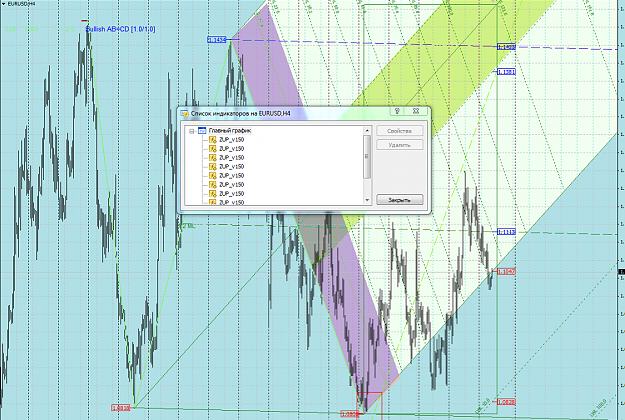This screenshot has width=625, height=420.
Task: Click the red price label at the first chart low
Action: [x=121, y=407]
